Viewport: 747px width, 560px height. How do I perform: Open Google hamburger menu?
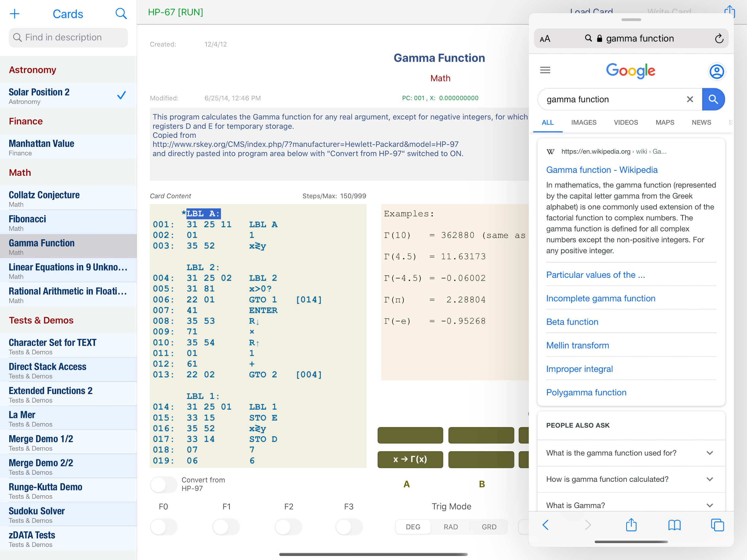(x=545, y=70)
